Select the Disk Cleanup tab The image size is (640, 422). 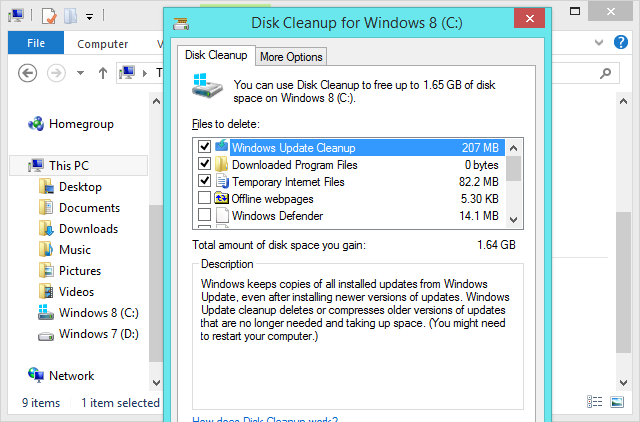tap(216, 55)
